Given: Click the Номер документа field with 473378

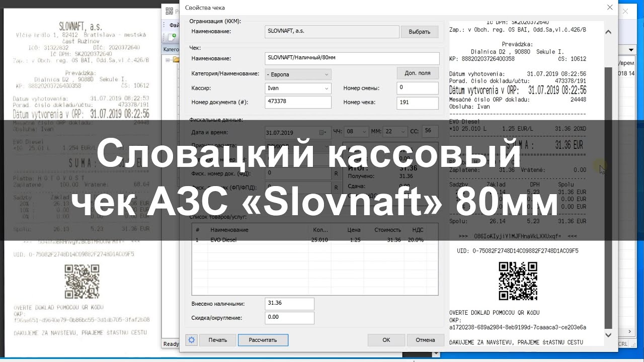Looking at the screenshot, I should 298,102.
